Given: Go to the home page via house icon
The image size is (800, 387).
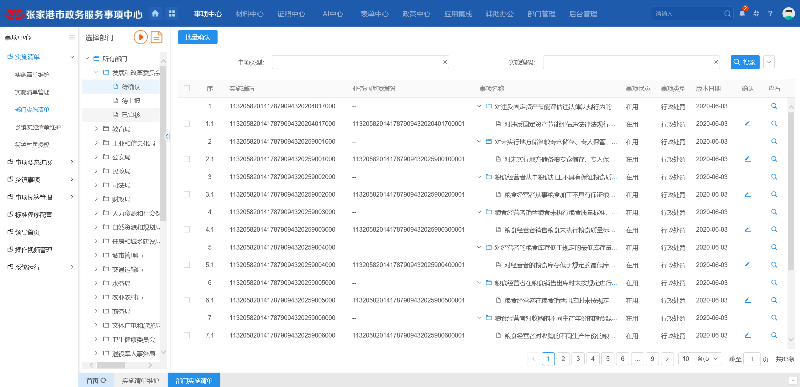Looking at the screenshot, I should (155, 13).
